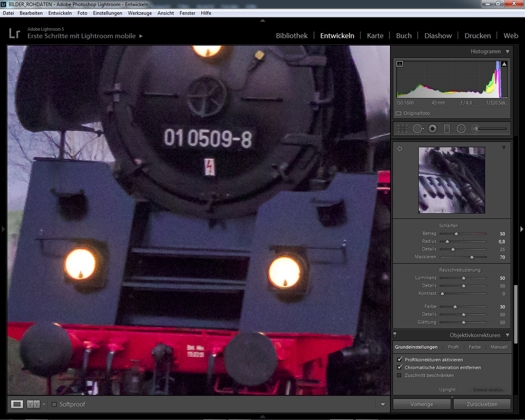Open the Bibliothek module
The image size is (525, 420).
tap(291, 36)
